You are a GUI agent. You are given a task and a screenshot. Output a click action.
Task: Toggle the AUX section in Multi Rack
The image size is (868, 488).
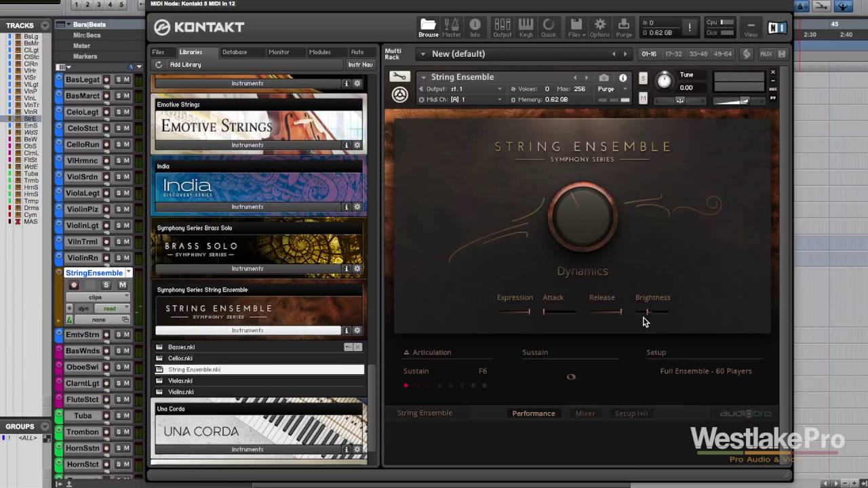point(766,54)
